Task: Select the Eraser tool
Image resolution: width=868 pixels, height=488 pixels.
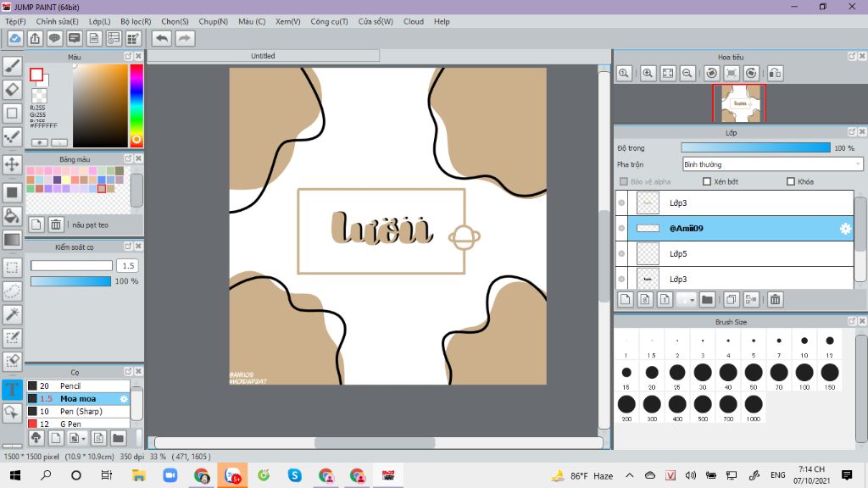Action: coord(12,89)
